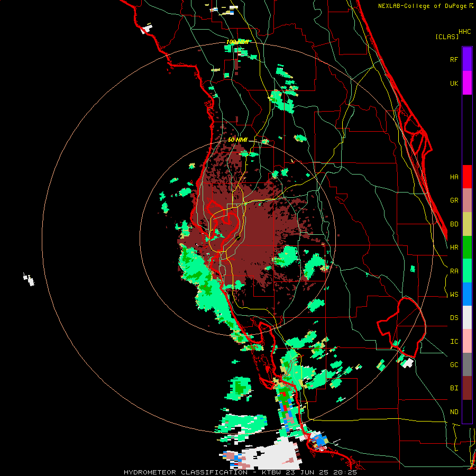Click the DS legend label

pos(454,318)
